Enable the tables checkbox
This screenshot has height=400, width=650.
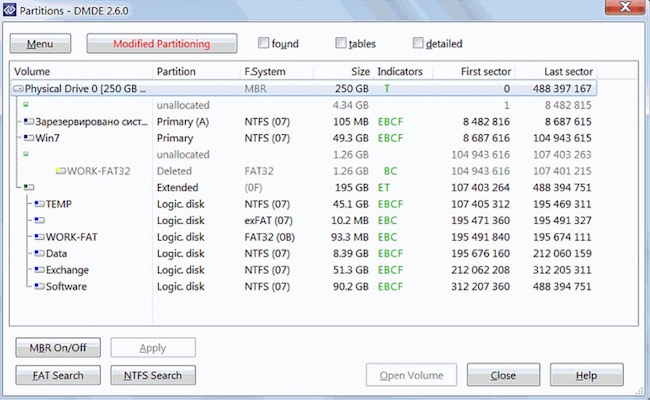341,43
